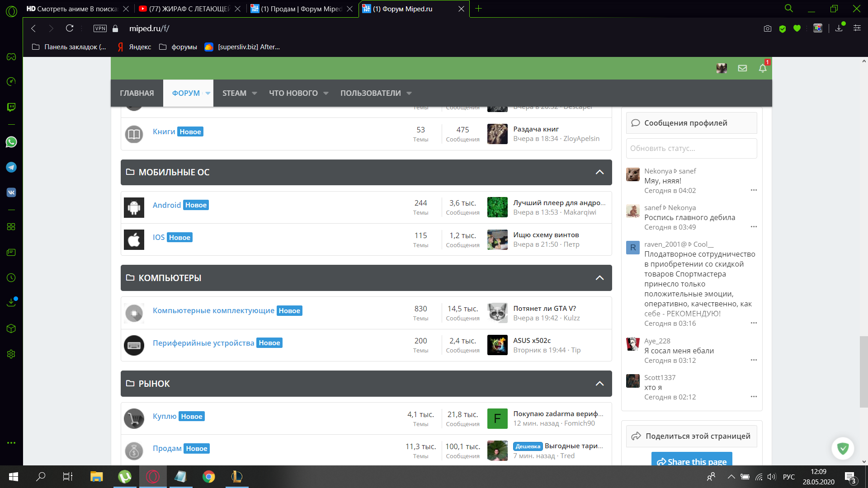Switch the РУС input language indicator

pos(789,477)
